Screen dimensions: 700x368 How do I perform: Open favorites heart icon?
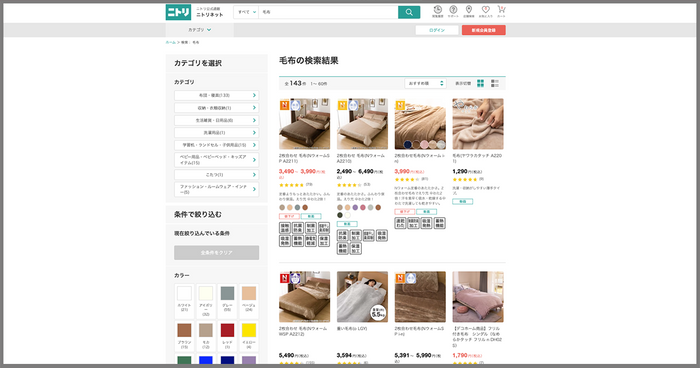coord(485,11)
